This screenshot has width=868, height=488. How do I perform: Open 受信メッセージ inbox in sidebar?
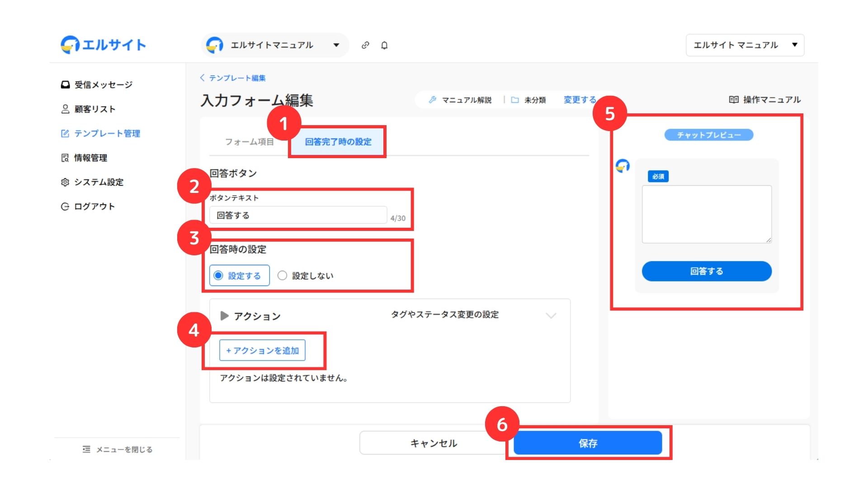click(x=97, y=84)
